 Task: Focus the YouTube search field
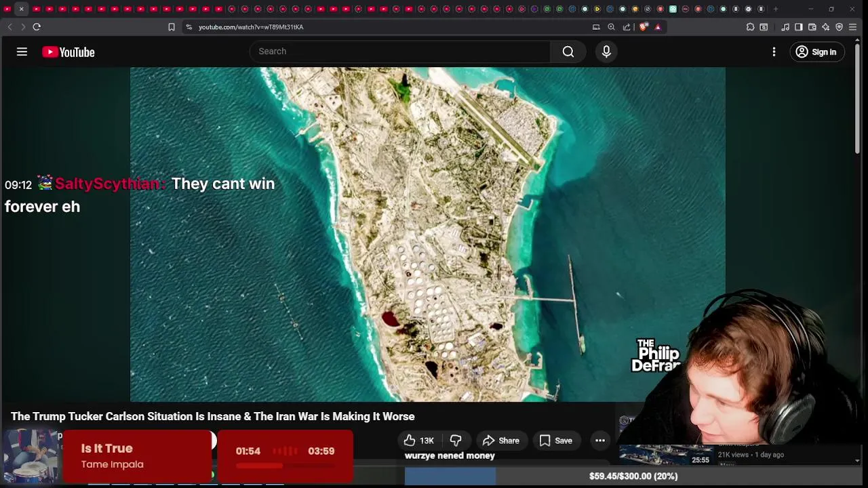click(x=400, y=52)
